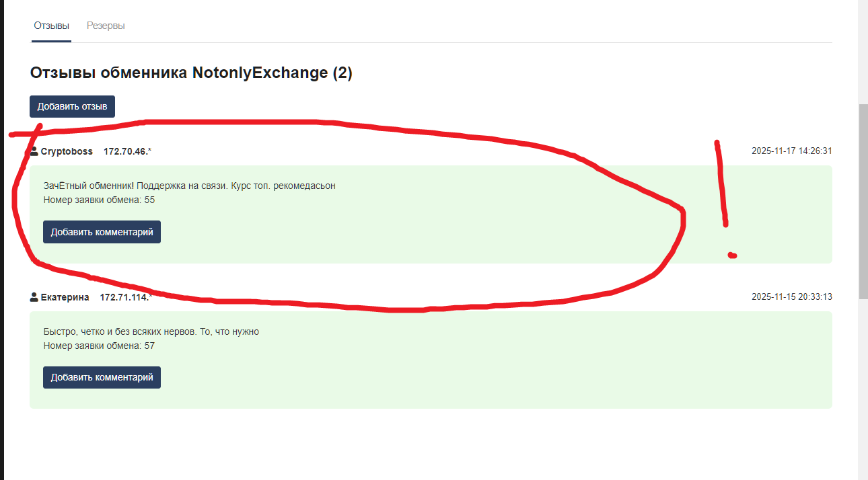Switch to the Отзывы tab
This screenshot has width=868, height=480.
(51, 26)
